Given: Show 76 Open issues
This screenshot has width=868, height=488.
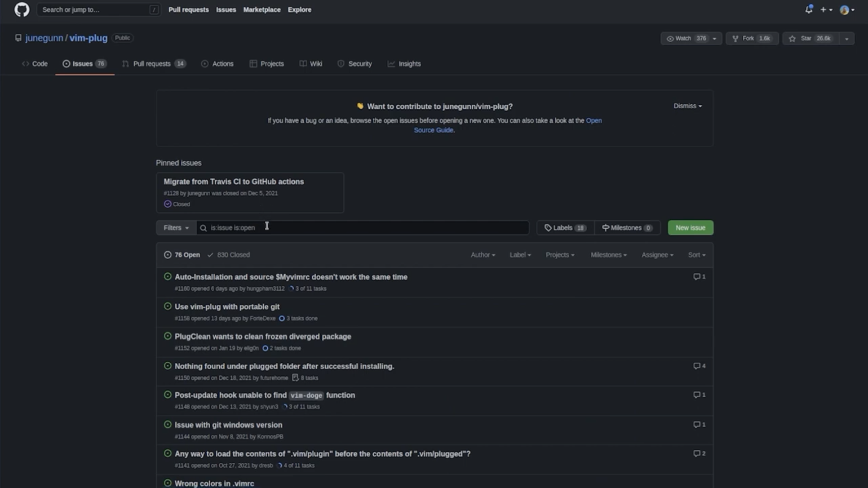Looking at the screenshot, I should tap(182, 255).
